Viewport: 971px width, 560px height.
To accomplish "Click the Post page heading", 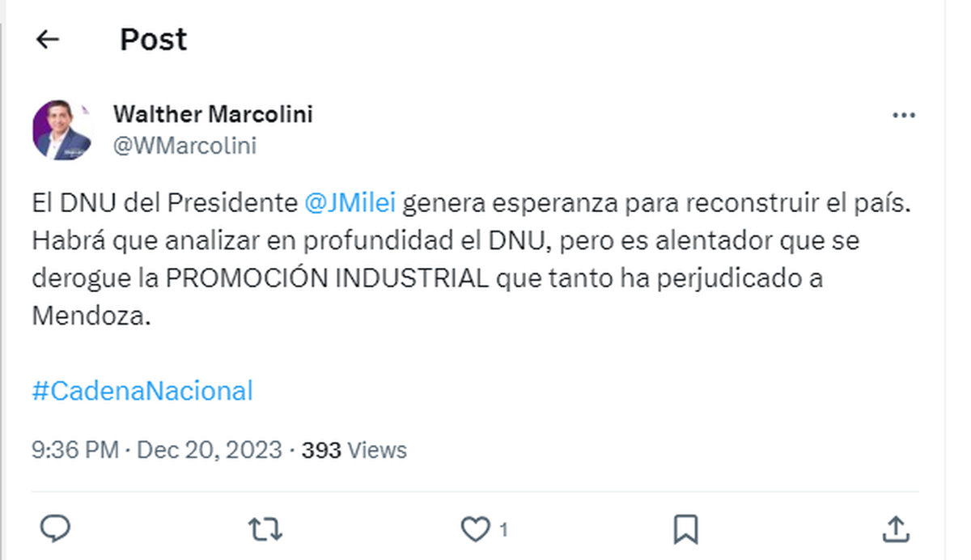I will [x=153, y=40].
